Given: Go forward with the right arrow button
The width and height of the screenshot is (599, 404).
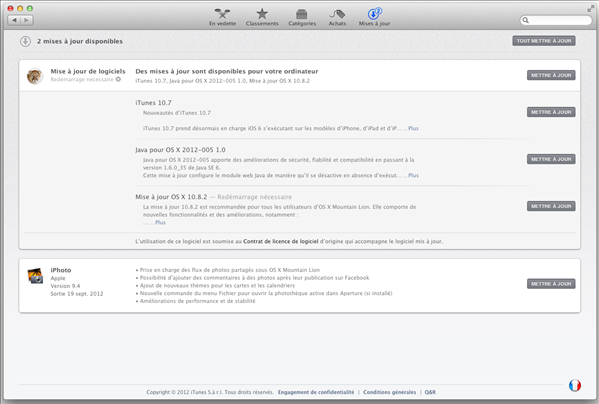Looking at the screenshot, I should tap(27, 20).
